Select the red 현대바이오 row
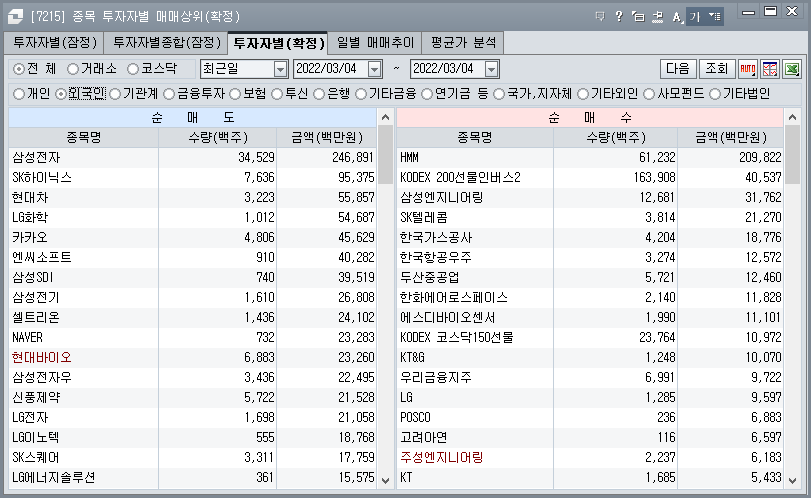Image resolution: width=811 pixels, height=498 pixels. point(192,358)
